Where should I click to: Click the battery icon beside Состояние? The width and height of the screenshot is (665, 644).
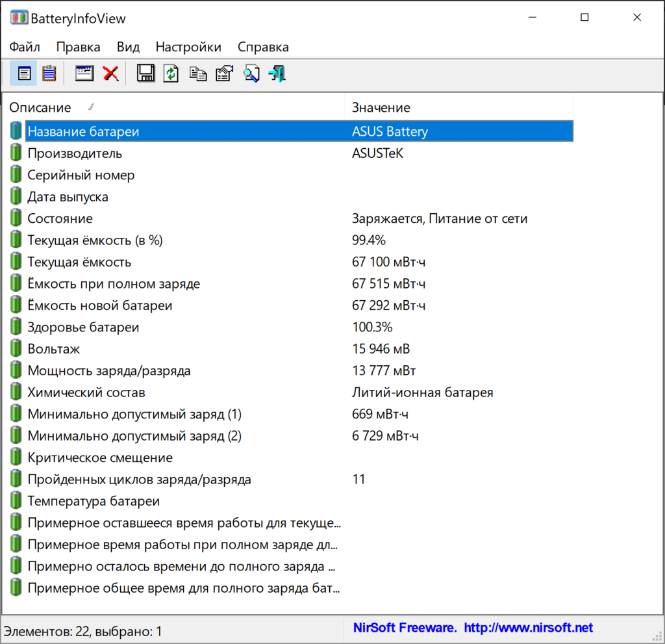tap(16, 218)
